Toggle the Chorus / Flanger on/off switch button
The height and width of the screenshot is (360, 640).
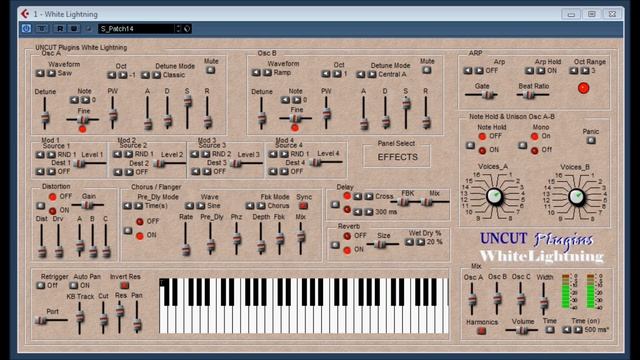[x=128, y=231]
